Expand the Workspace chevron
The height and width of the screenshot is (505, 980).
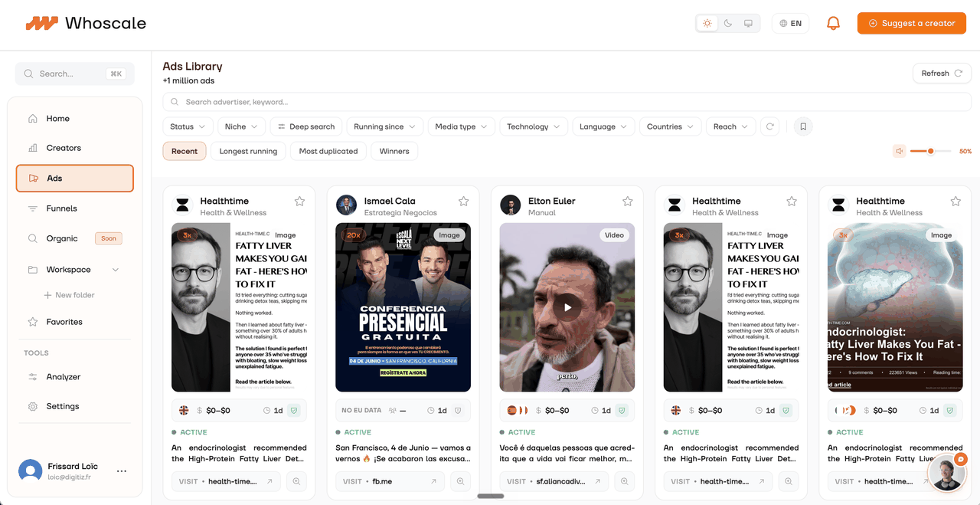click(x=116, y=270)
